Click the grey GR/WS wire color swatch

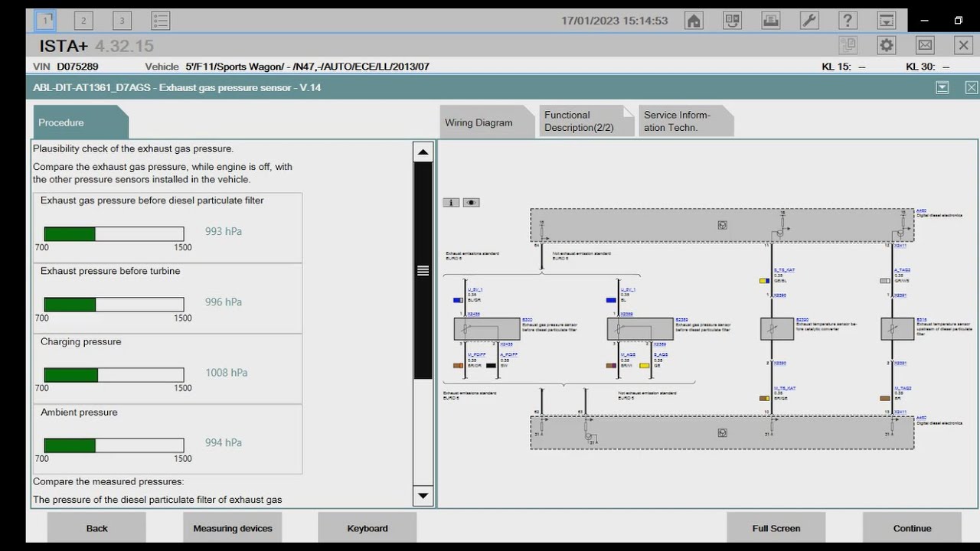885,281
